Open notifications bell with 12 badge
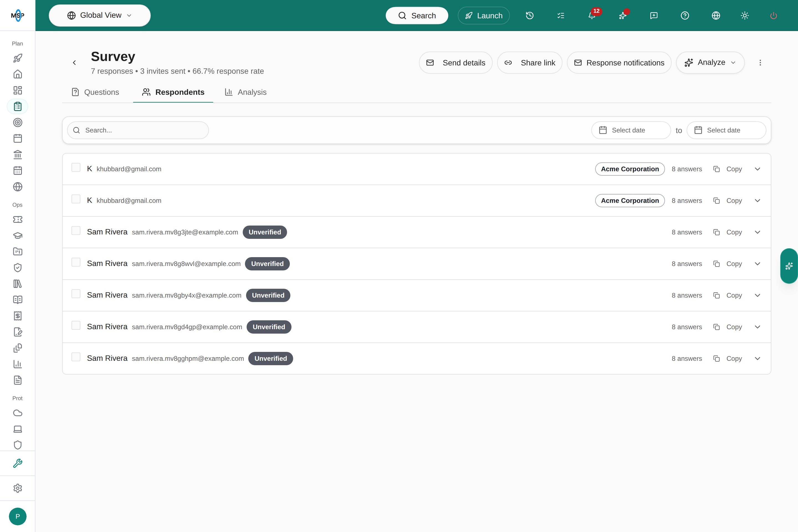Screen dimensions: 798x532 tap(592, 16)
